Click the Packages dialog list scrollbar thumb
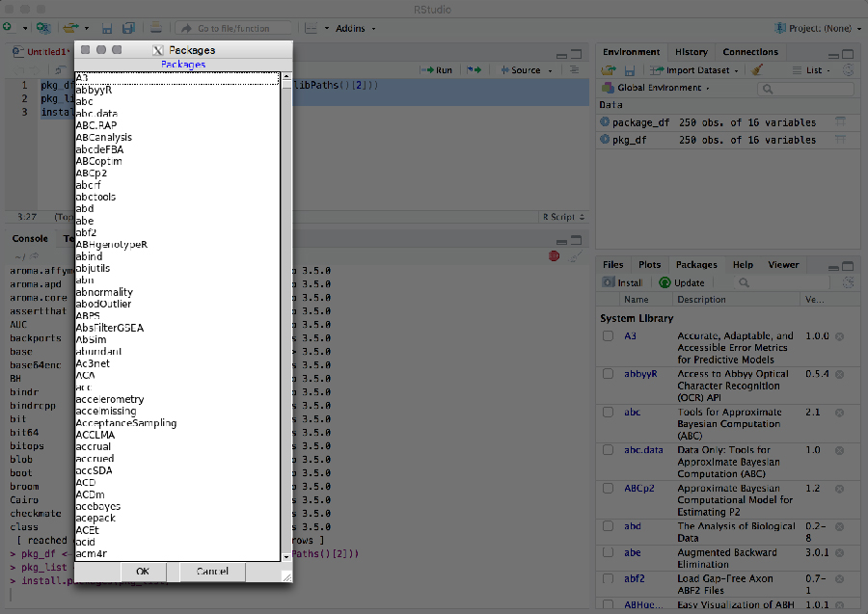Viewport: 868px width, 614px height. click(286, 85)
